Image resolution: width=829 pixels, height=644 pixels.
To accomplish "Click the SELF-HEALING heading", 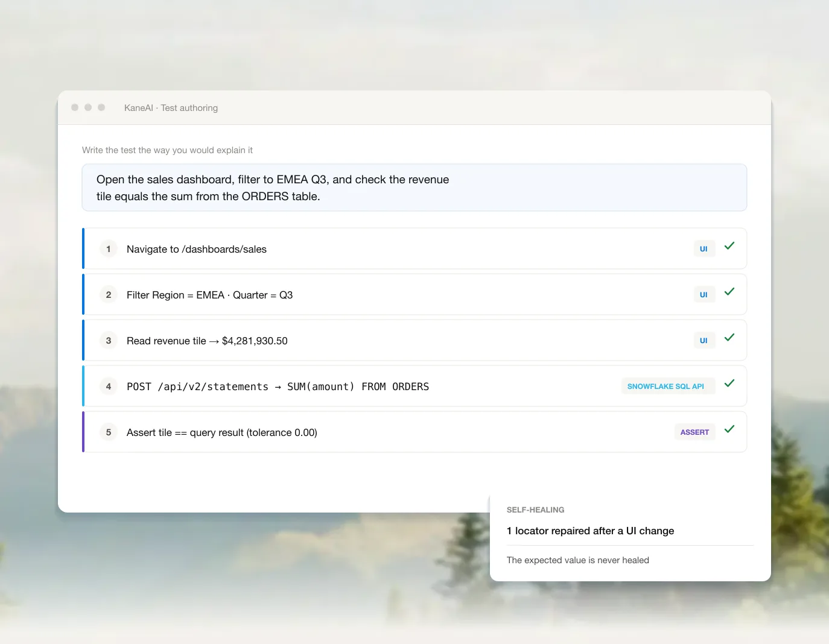I will (536, 510).
